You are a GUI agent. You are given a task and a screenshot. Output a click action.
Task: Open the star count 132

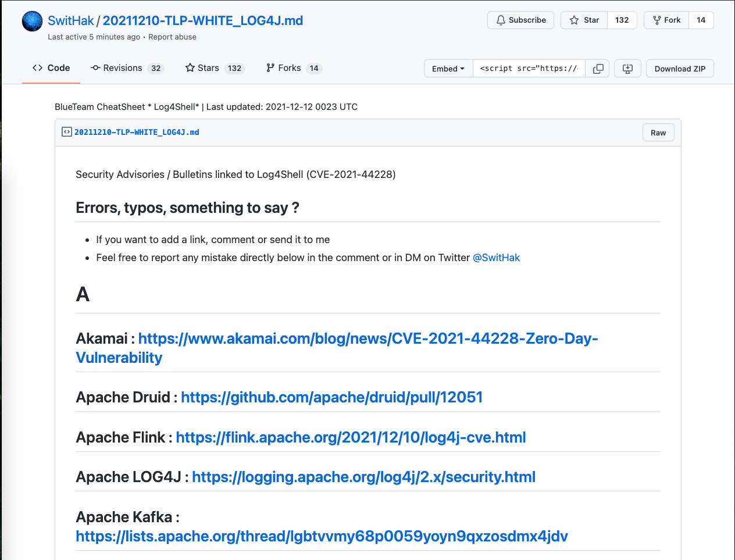(x=622, y=20)
